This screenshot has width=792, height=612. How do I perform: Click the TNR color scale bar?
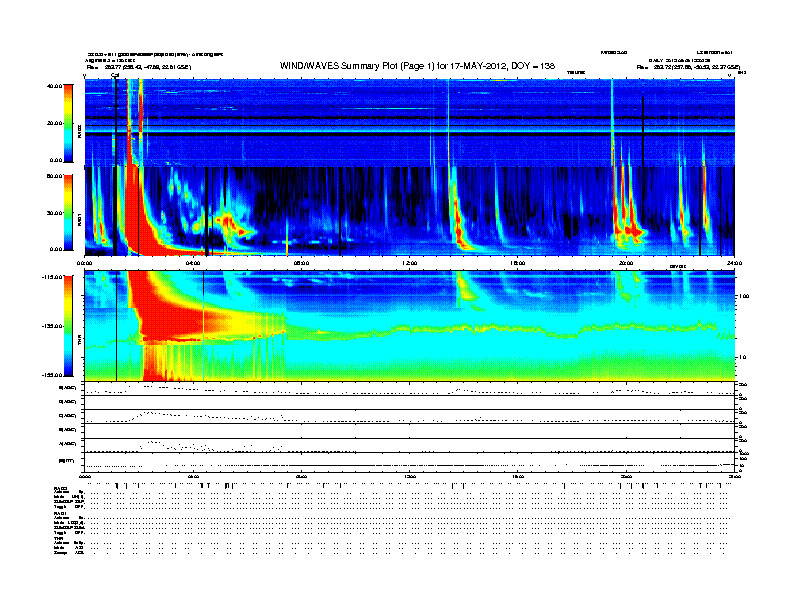coord(68,326)
